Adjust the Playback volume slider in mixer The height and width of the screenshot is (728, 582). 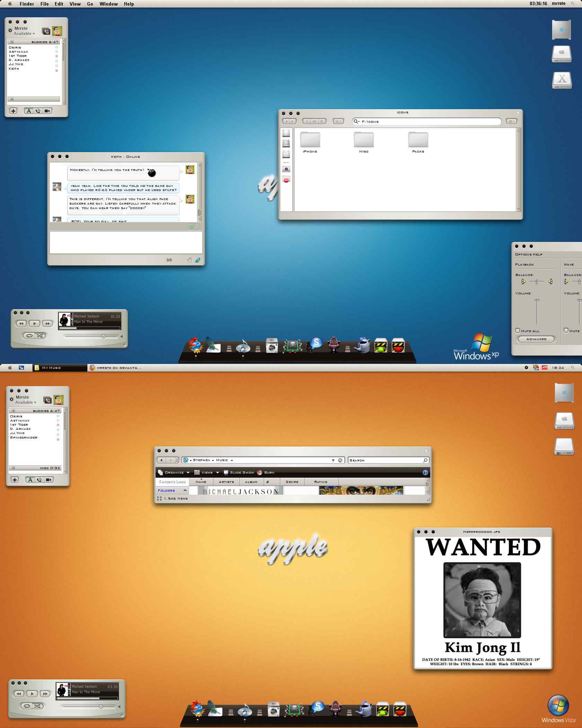[x=537, y=312]
